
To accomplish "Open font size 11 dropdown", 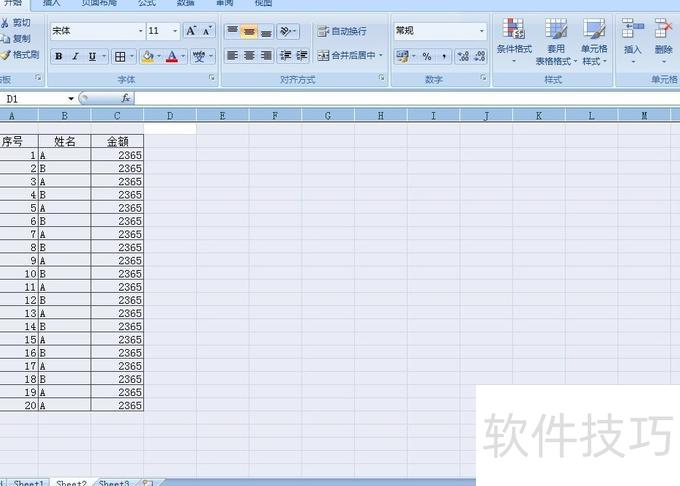I will [175, 31].
